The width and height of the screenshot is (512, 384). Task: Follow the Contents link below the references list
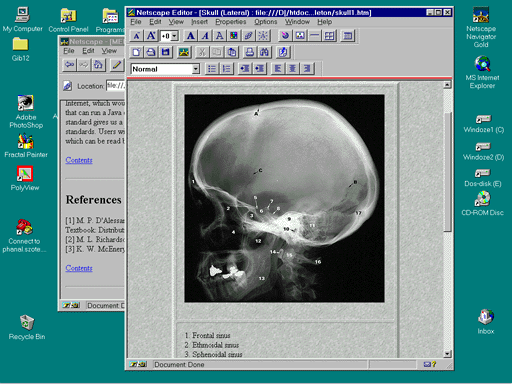[x=79, y=268]
